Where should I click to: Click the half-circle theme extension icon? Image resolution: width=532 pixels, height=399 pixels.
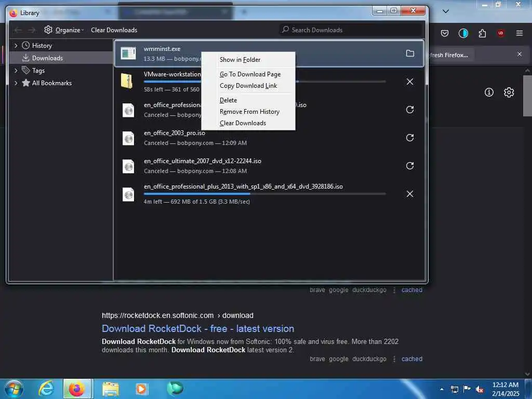tap(463, 33)
